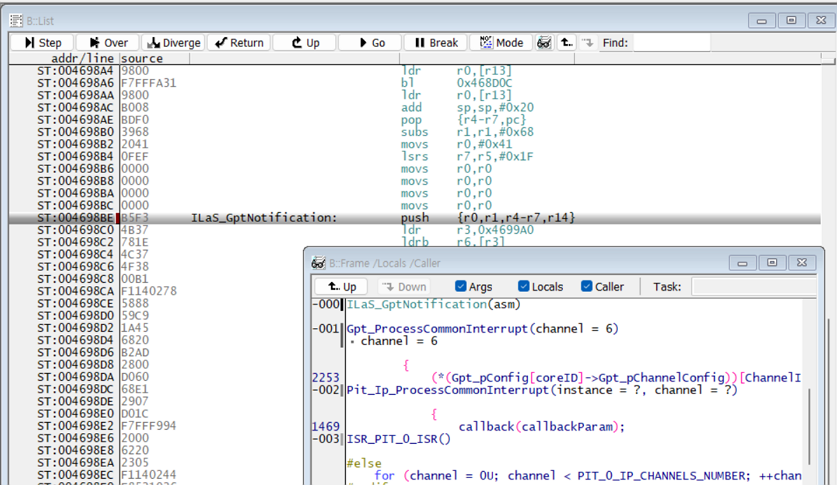
Task: Focus the Task input field
Action: click(x=754, y=287)
